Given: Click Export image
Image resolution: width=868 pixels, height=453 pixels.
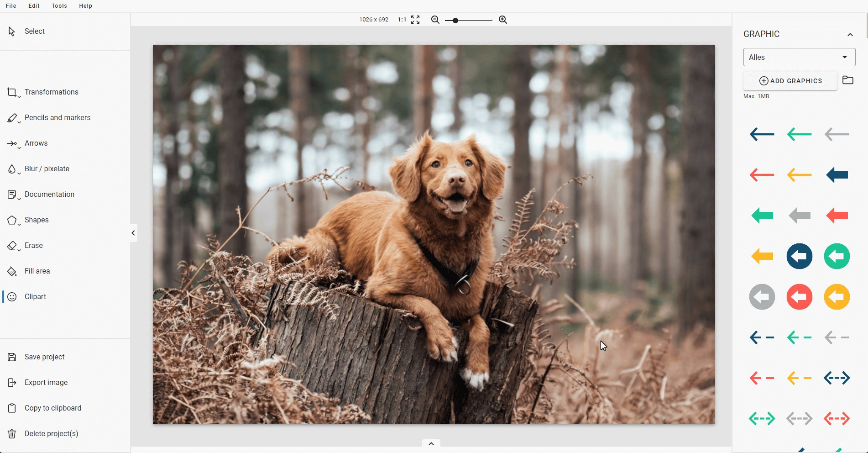Looking at the screenshot, I should [46, 383].
